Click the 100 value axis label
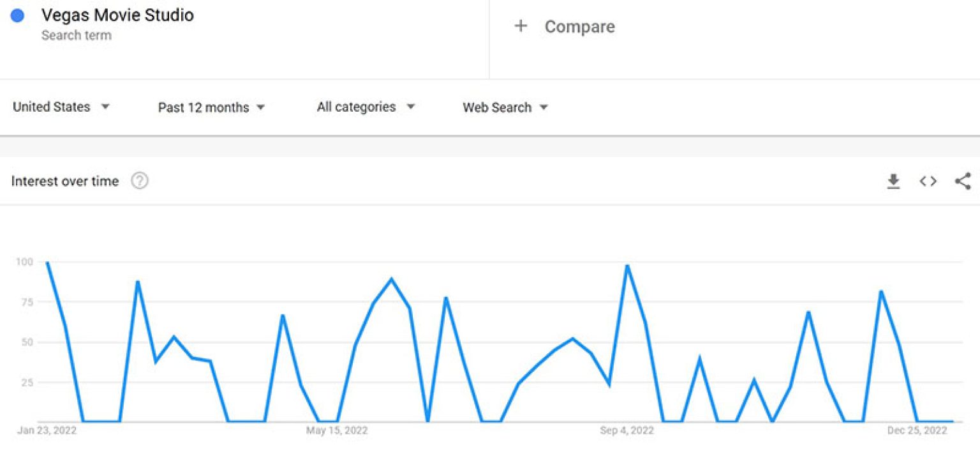980x449 pixels. 24,262
